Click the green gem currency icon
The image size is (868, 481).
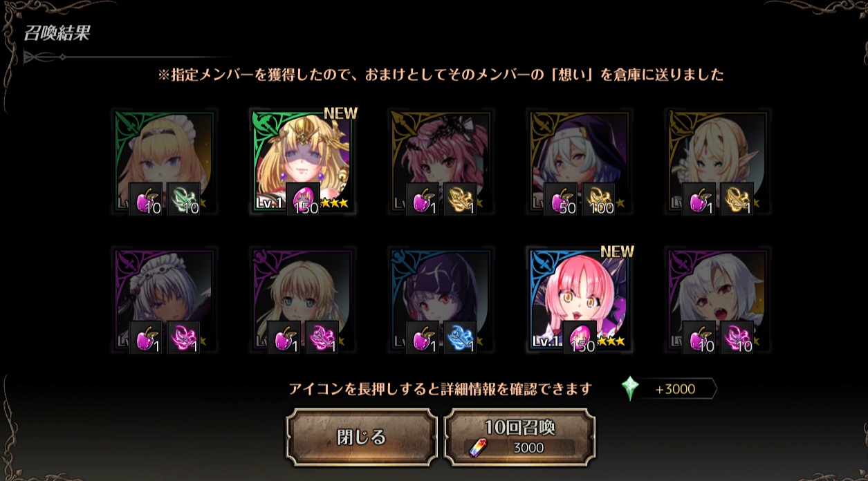pos(630,389)
